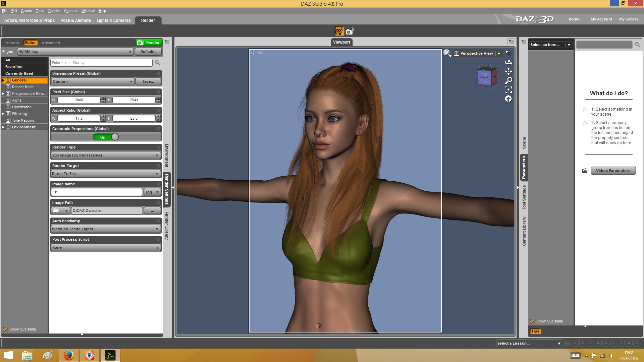Turn off Constrain Proportions toggle
The image size is (644, 362).
coord(106,137)
